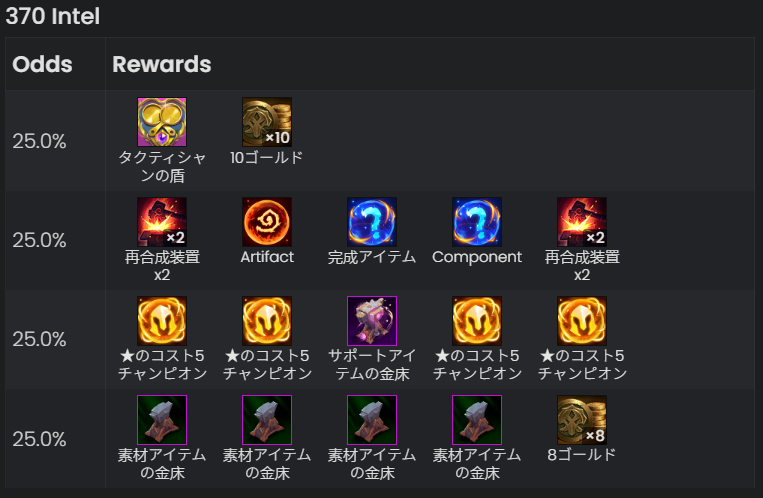
Task: Select the 8ゴールド coin icon
Action: pyautogui.click(x=582, y=420)
